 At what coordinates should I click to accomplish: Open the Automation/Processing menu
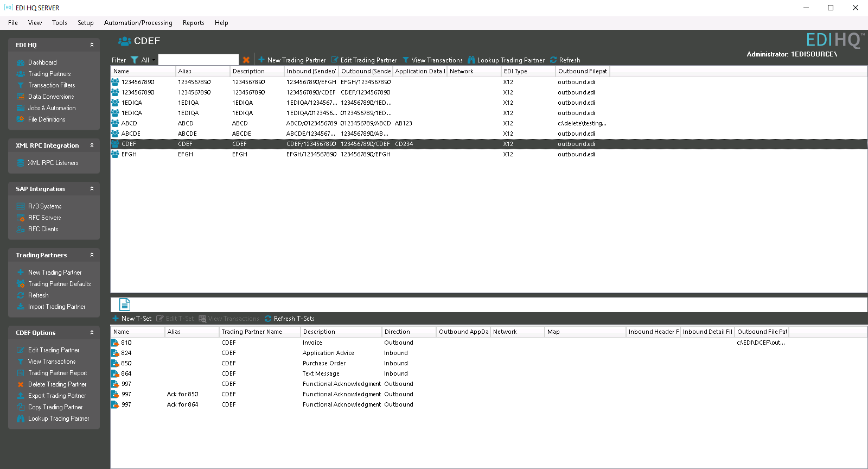coord(138,23)
